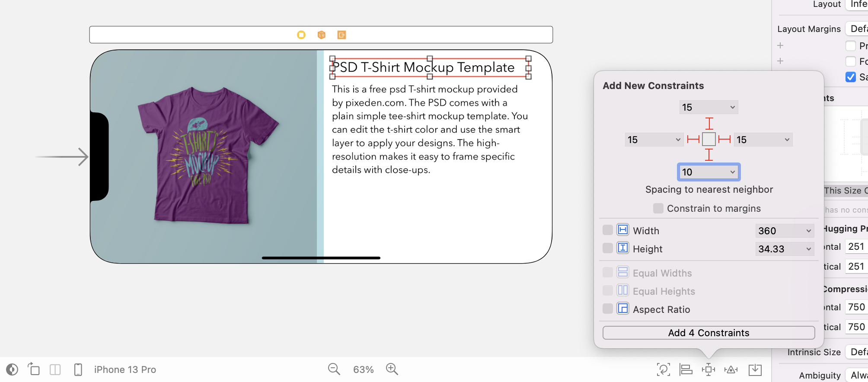Choose the iPhone 13 Pro device selector

124,369
